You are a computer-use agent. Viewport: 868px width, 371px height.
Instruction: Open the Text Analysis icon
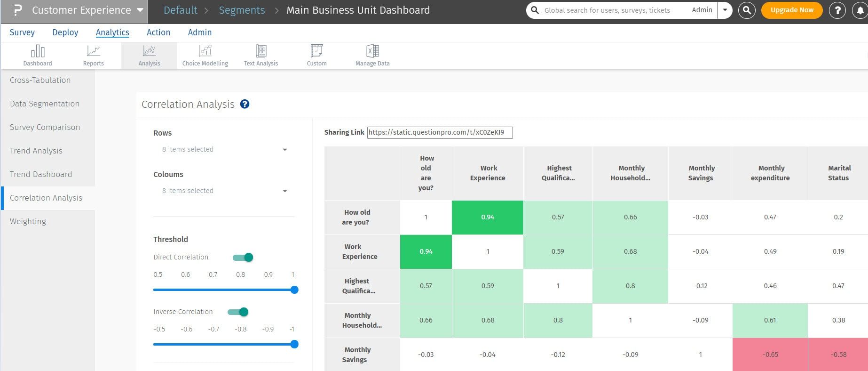point(261,51)
